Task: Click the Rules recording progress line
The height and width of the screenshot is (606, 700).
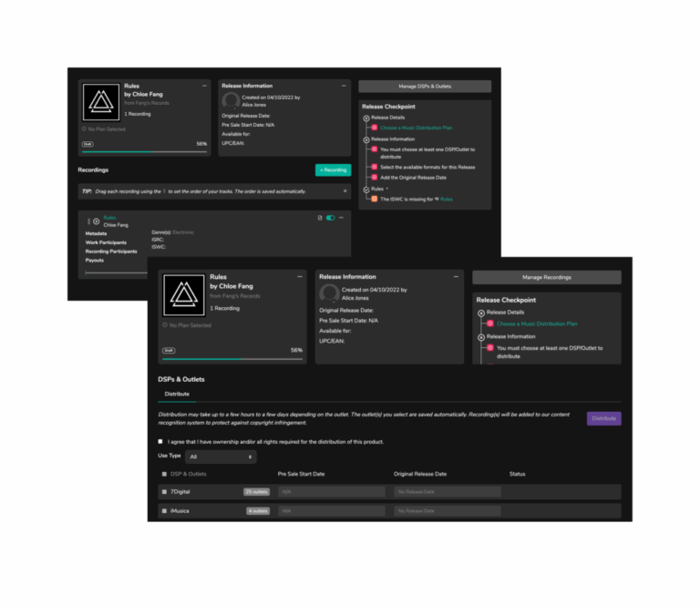Action: pos(116,272)
